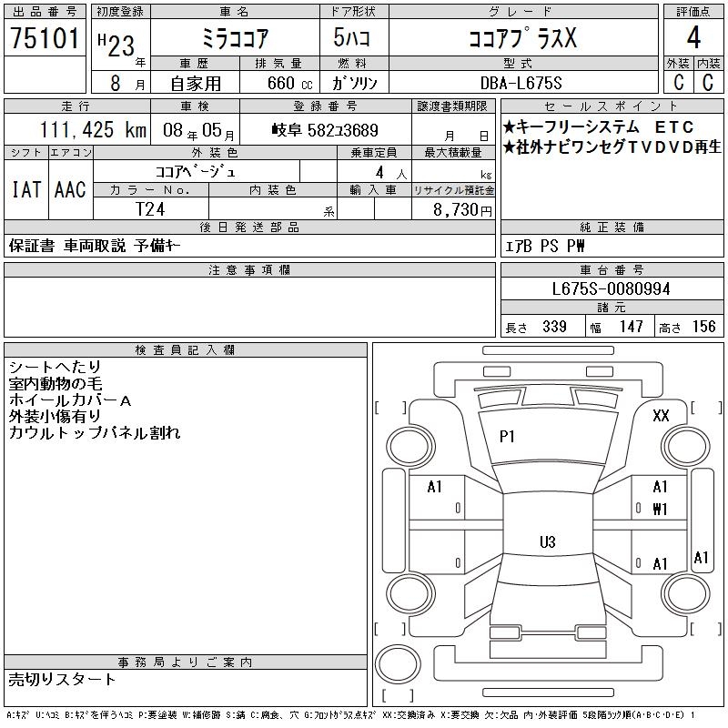Click the displacement value 660 cc

coord(289,83)
